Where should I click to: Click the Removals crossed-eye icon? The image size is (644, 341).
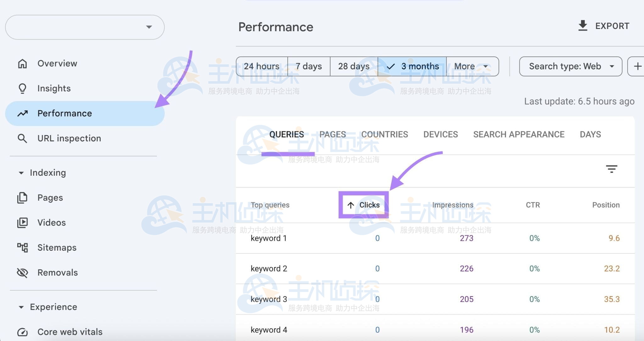22,272
